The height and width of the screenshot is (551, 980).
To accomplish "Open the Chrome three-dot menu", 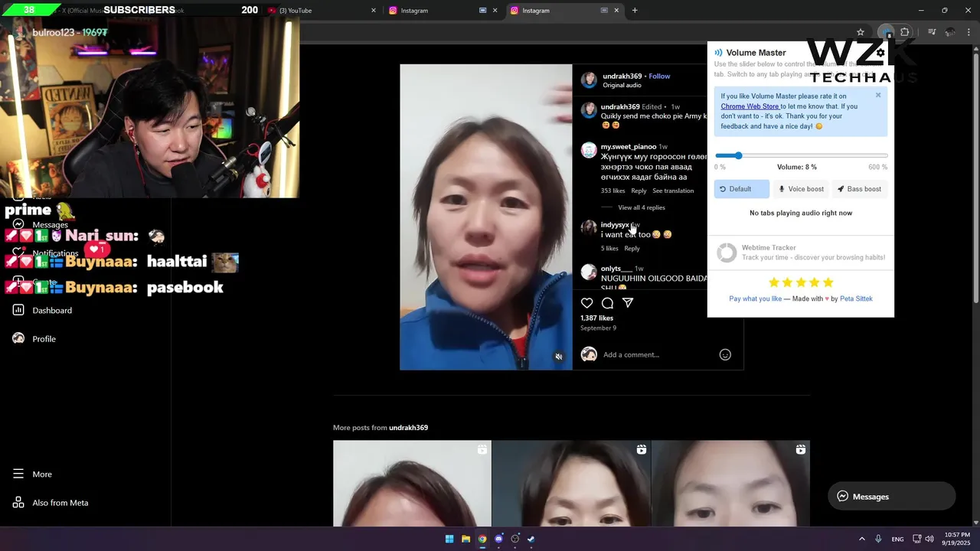I will coord(969,32).
